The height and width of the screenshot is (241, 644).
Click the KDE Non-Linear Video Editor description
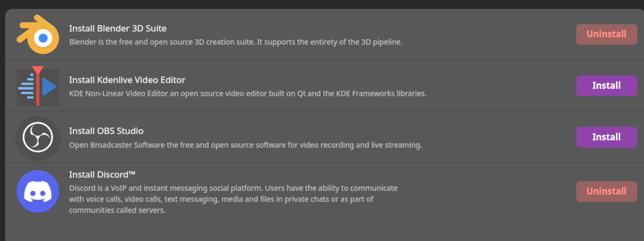(248, 94)
